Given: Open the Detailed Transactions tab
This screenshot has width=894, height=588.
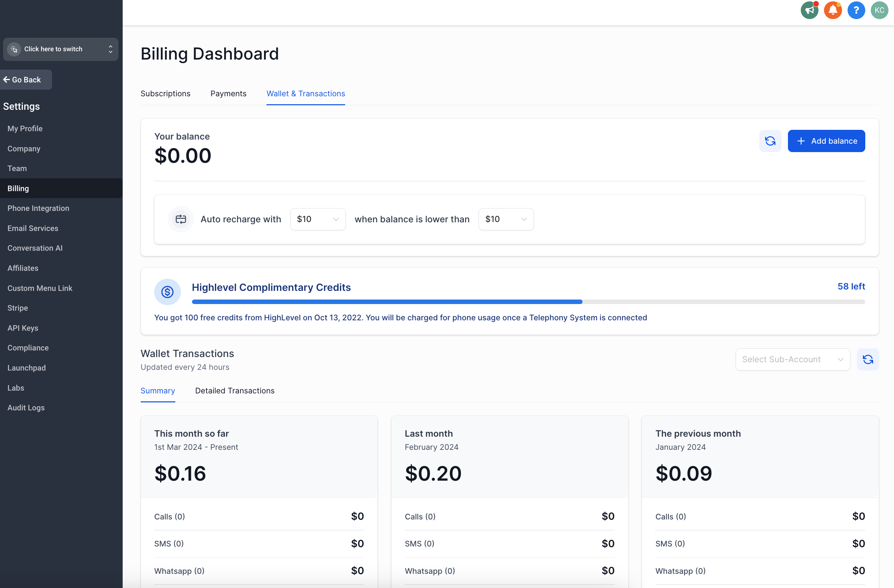Looking at the screenshot, I should [x=234, y=391].
